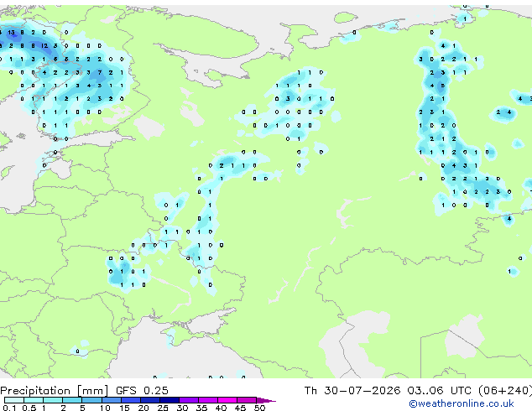532x411 pixels.
Task: Click the 15–20 mm royal blue swatch
Action: [131, 400]
